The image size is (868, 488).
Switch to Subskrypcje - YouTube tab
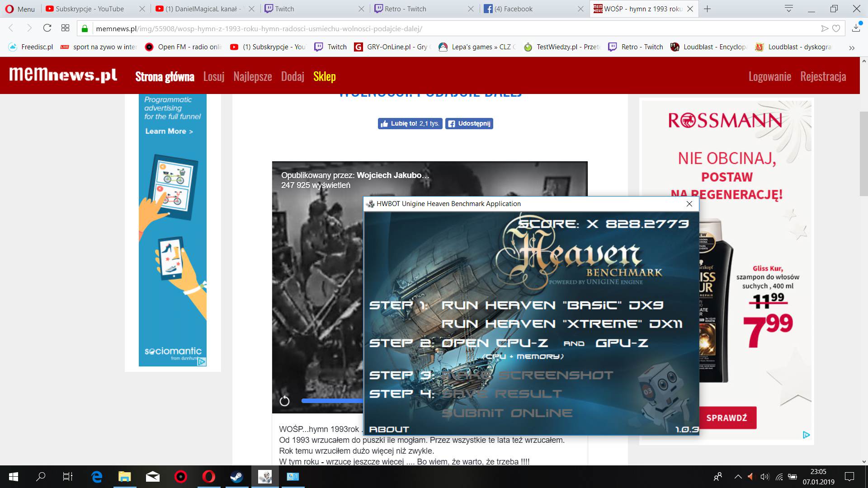pos(89,9)
